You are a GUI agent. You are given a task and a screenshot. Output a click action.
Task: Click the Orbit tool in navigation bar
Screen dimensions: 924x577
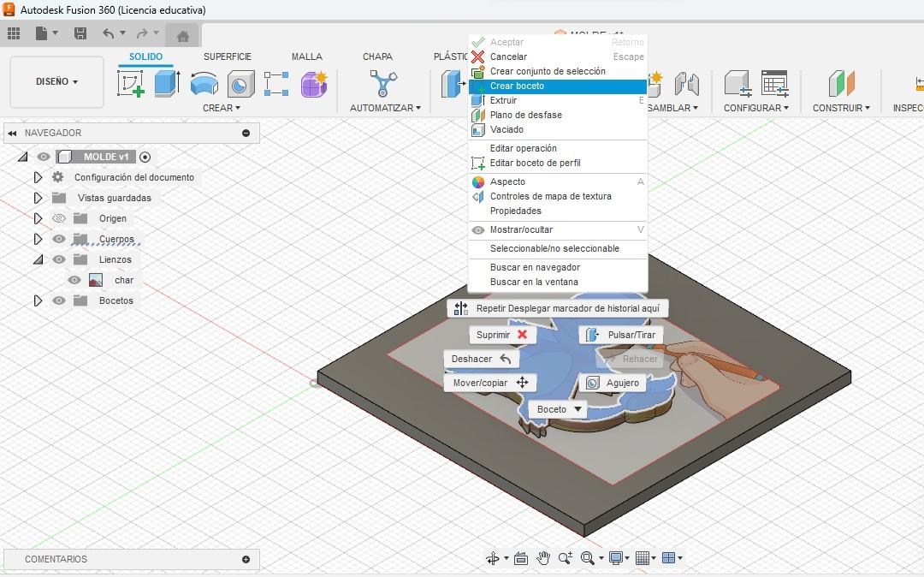(493, 558)
